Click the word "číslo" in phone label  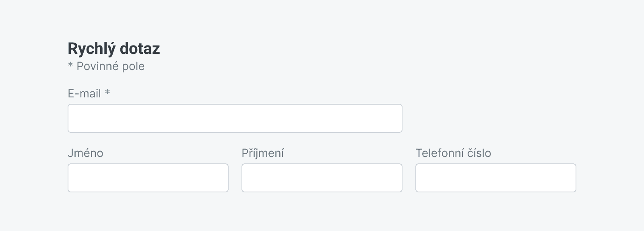(479, 153)
